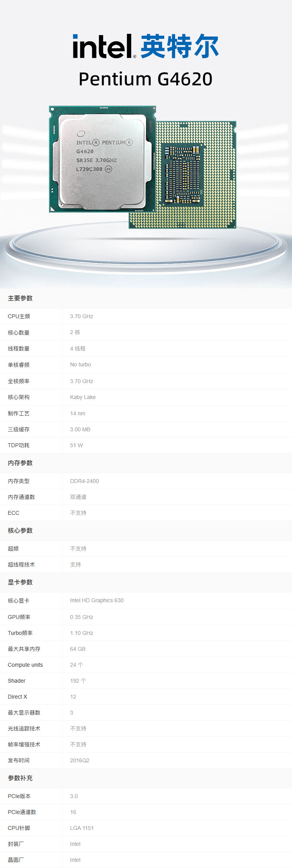This screenshot has width=292, height=868.
Task: Click the 2 核 value
Action: tap(75, 332)
